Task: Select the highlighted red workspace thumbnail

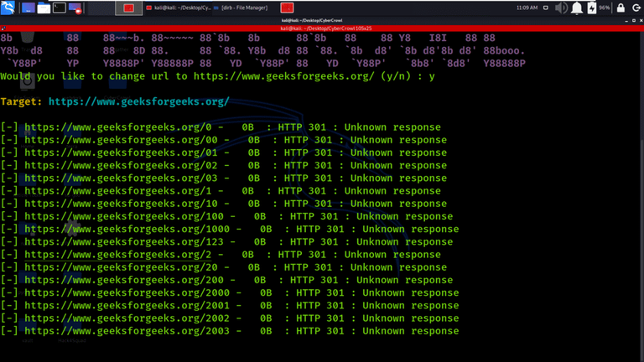Action: click(128, 8)
